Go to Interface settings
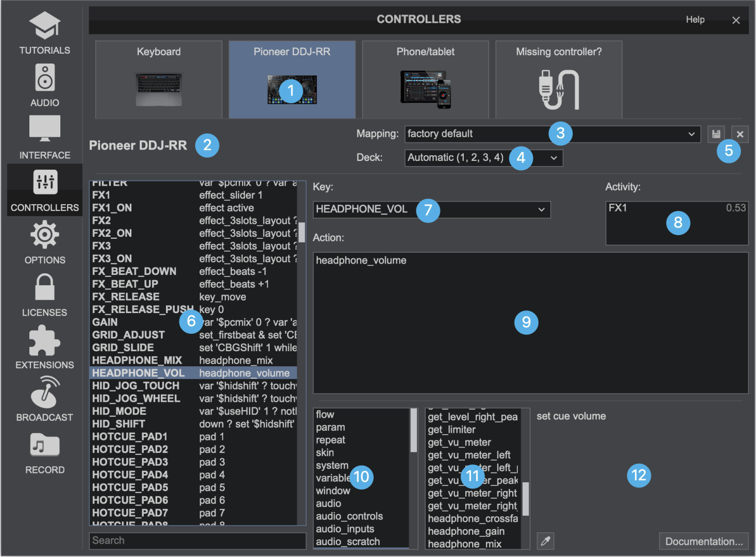The image size is (756, 557). (x=45, y=137)
